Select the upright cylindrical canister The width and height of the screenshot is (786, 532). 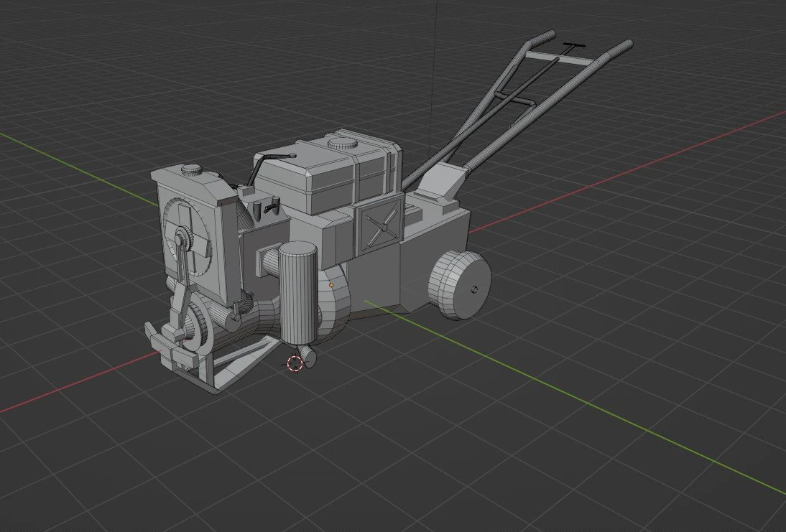pos(298,292)
